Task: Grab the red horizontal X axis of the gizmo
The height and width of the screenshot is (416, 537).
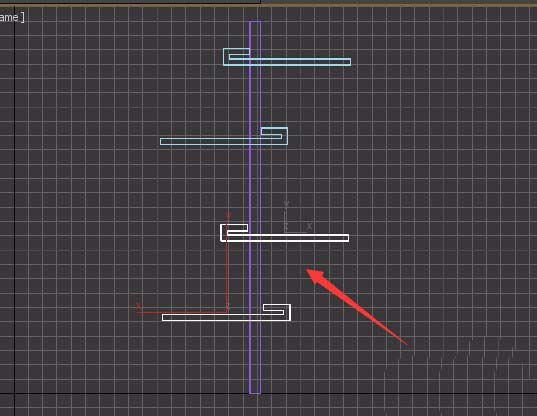Action: [x=182, y=312]
